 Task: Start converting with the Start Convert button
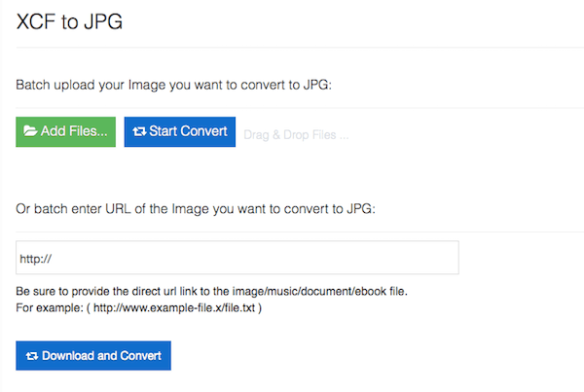(180, 131)
